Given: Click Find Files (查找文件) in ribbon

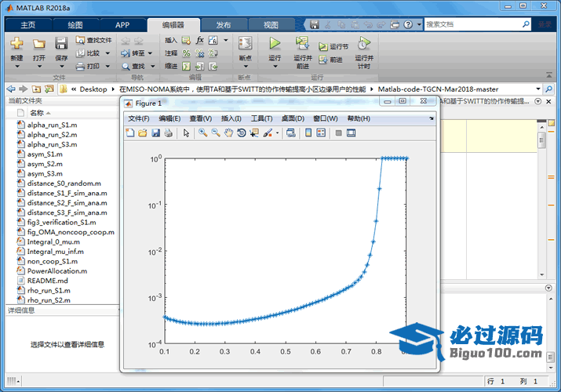Looking at the screenshot, I should (x=93, y=41).
